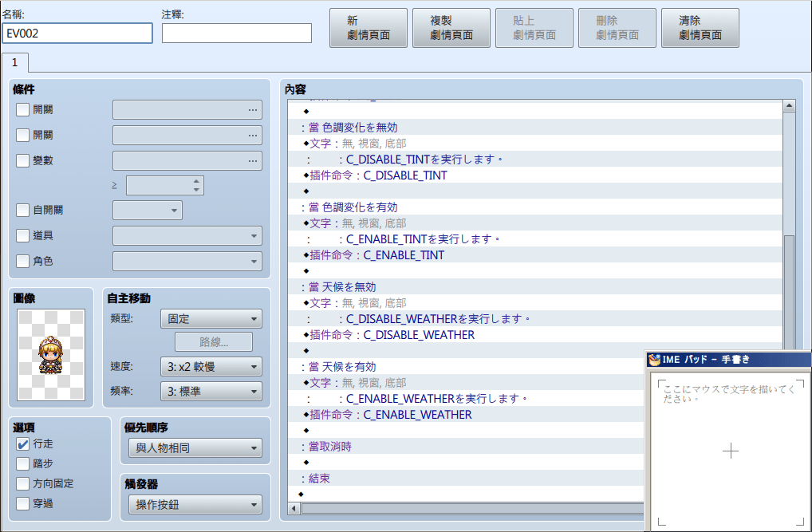Viewport: 812px width, 532px height.
Task: Open the second 開關 switch selector ellipsis
Action: pyautogui.click(x=252, y=136)
